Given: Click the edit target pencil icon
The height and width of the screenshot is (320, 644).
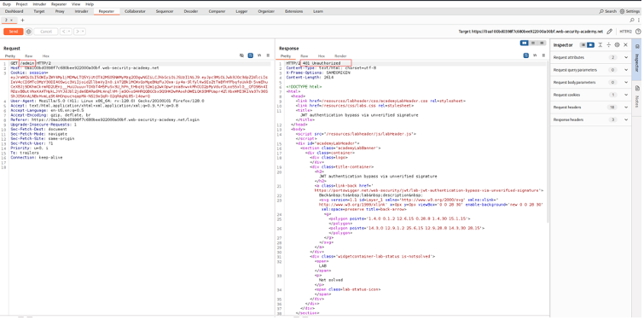Looking at the screenshot, I should point(610,32).
